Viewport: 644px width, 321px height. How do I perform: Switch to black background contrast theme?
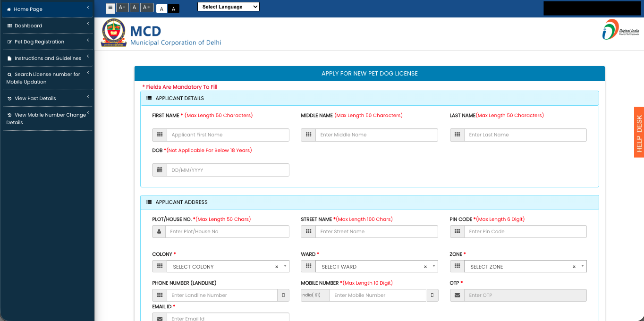pos(173,8)
